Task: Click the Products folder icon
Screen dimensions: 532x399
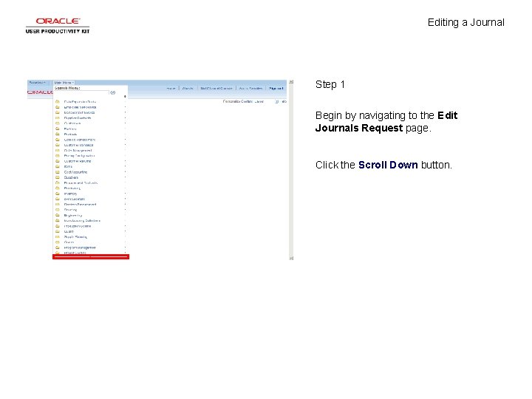Action: click(58, 134)
